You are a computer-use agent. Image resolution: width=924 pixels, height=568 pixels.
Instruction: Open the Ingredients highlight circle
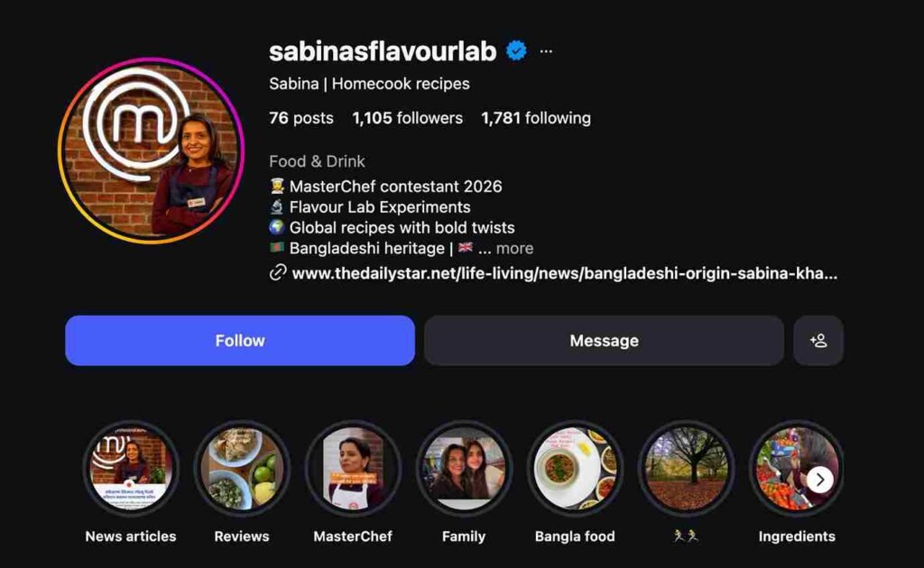tap(796, 469)
